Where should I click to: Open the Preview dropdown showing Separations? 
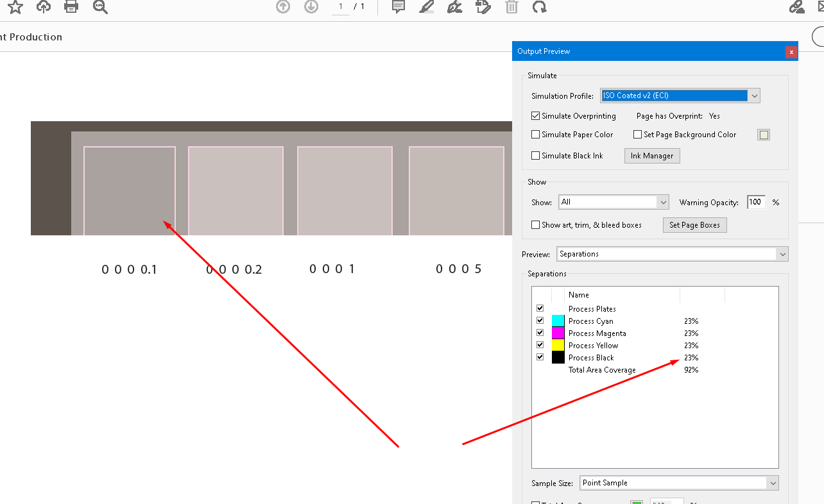pos(673,254)
